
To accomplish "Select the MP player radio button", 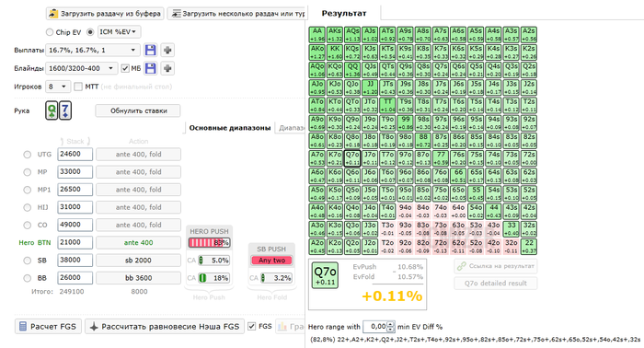I will [27, 172].
